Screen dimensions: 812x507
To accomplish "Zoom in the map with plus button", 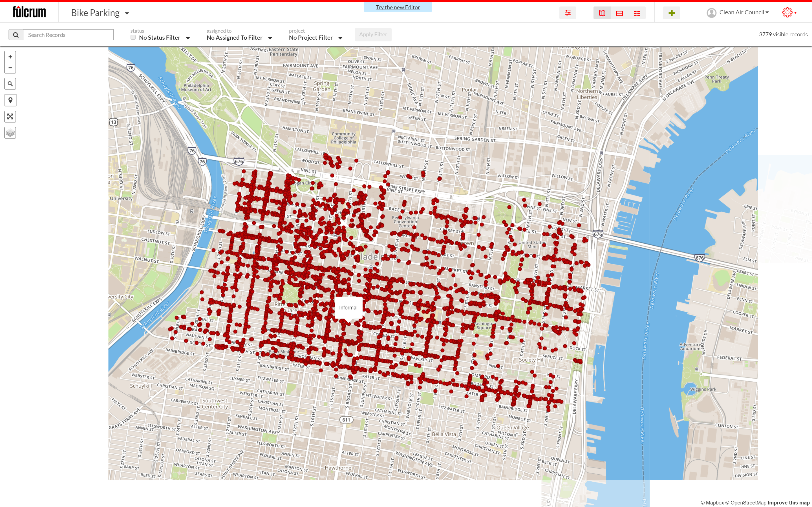I will 10,57.
